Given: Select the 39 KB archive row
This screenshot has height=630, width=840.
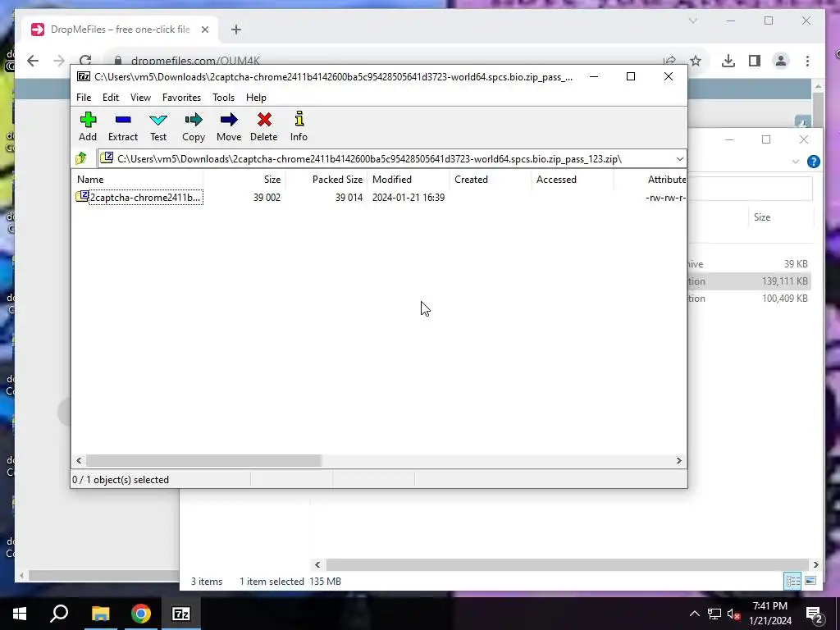Looking at the screenshot, I should [x=750, y=264].
